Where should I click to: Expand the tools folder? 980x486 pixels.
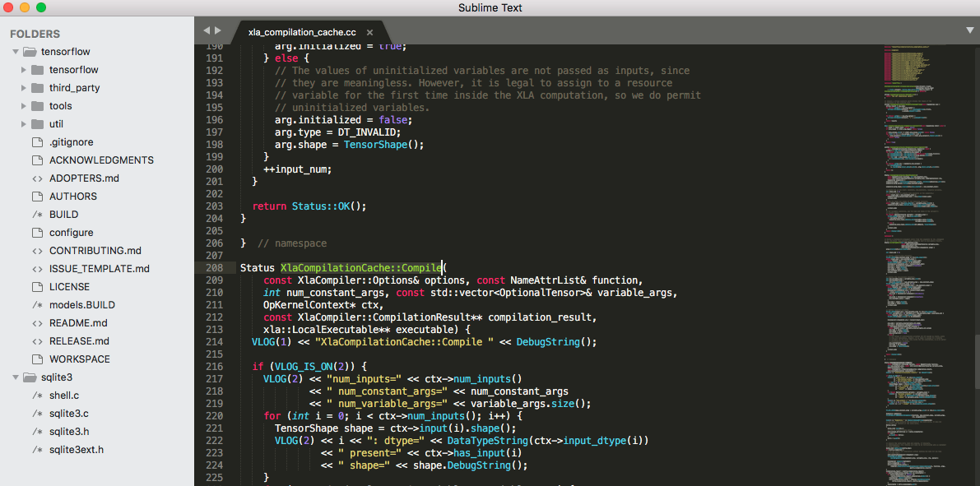pos(24,105)
